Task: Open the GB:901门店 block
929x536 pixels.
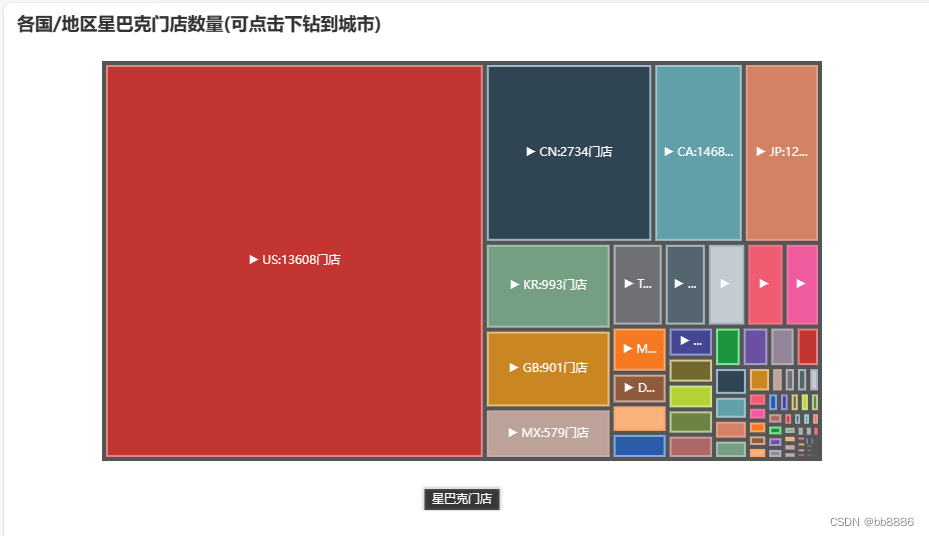Action: pyautogui.click(x=548, y=368)
